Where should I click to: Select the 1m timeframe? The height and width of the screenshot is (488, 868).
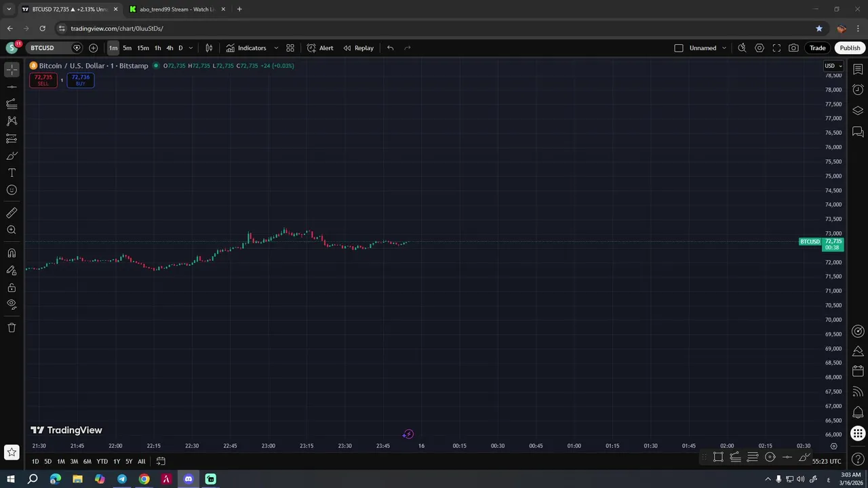(x=113, y=48)
